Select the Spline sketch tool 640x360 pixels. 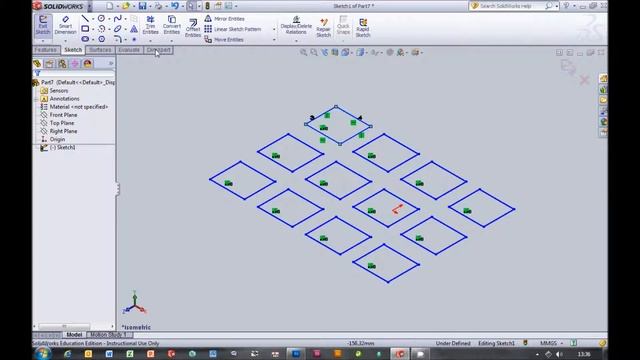(117, 19)
